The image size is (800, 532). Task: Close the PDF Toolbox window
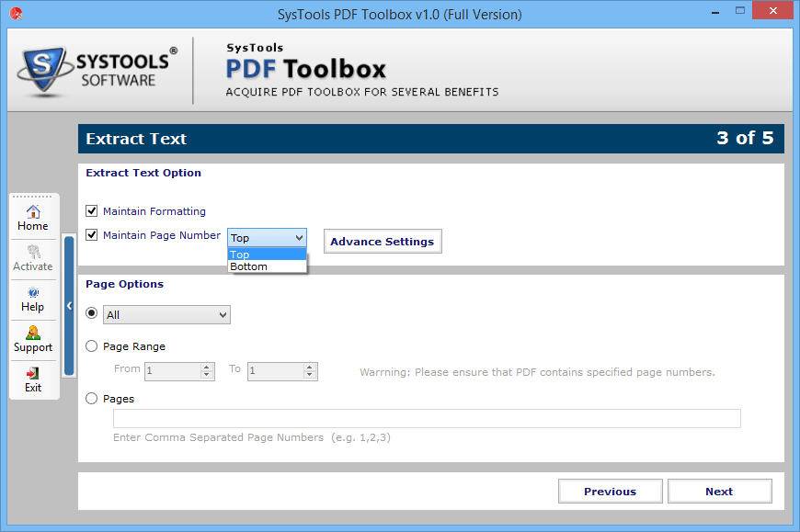[x=773, y=11]
